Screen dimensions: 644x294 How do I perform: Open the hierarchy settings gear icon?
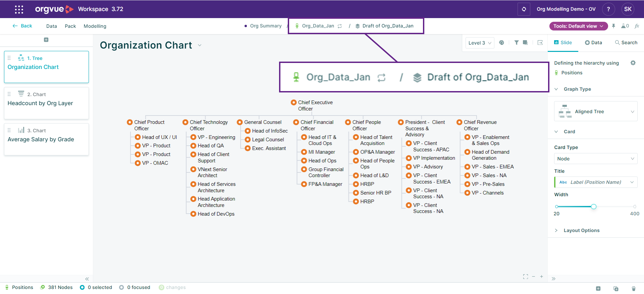coord(633,63)
